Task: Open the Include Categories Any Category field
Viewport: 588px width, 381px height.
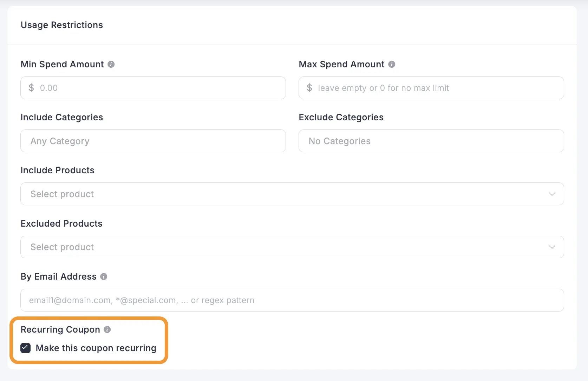Action: coord(153,141)
